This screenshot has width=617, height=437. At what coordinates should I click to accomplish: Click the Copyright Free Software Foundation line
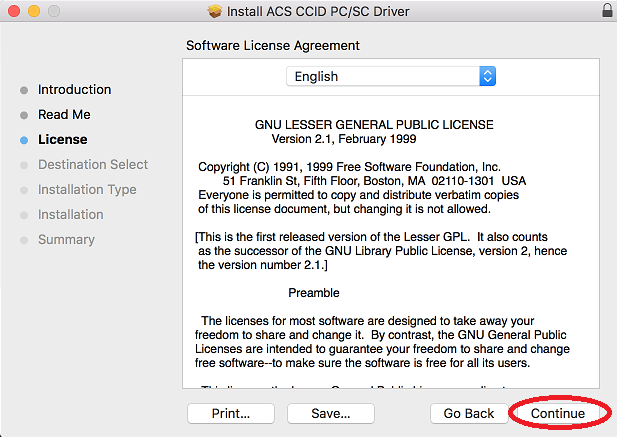pyautogui.click(x=349, y=167)
